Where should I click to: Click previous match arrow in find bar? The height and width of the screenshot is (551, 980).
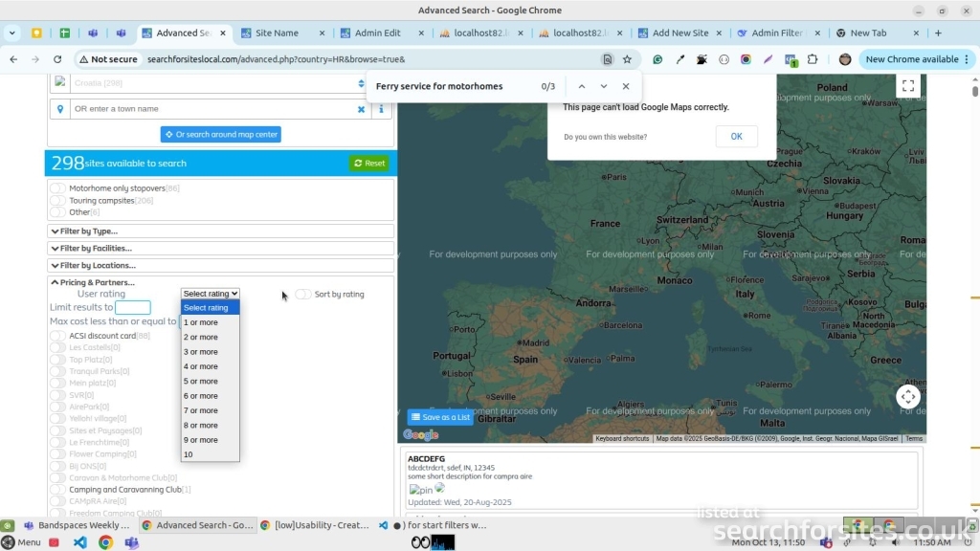click(x=581, y=86)
